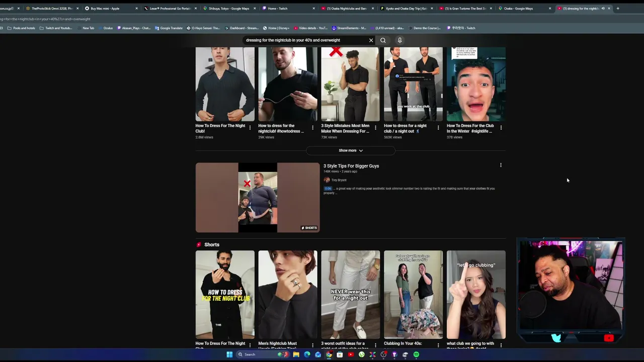
Task: Close the 'Lexar Professional Go Portable' tab
Action: [x=195, y=9]
